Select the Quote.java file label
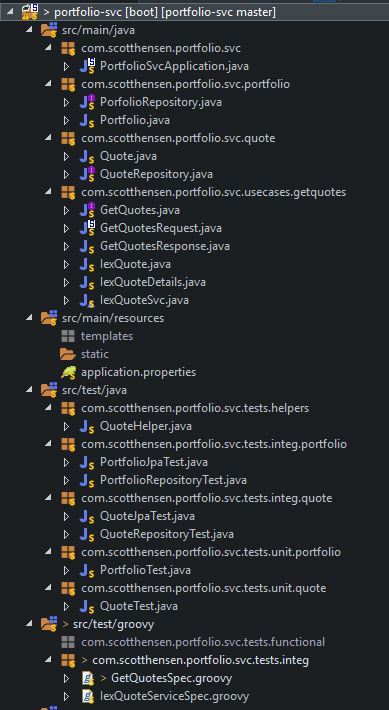The image size is (389, 710). (129, 156)
